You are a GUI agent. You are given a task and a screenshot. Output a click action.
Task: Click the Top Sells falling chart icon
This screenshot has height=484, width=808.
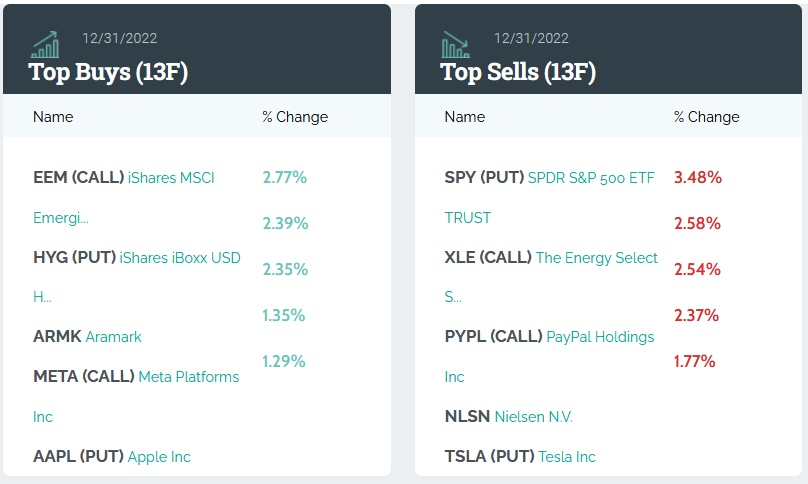point(456,44)
